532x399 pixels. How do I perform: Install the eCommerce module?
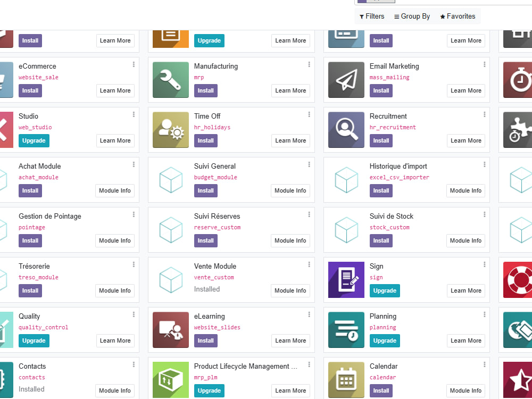coord(30,90)
